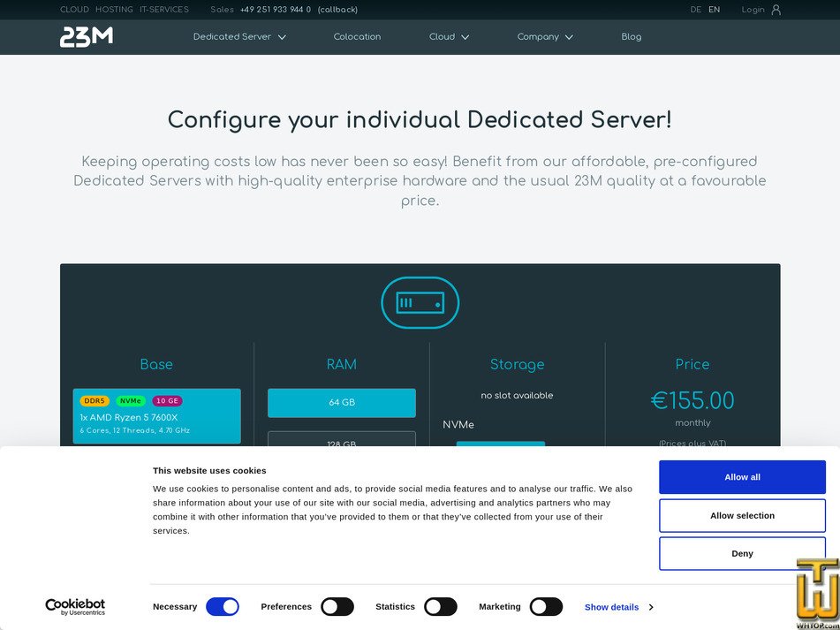The image size is (840, 630).
Task: Click the €155.00 price text
Action: (692, 400)
